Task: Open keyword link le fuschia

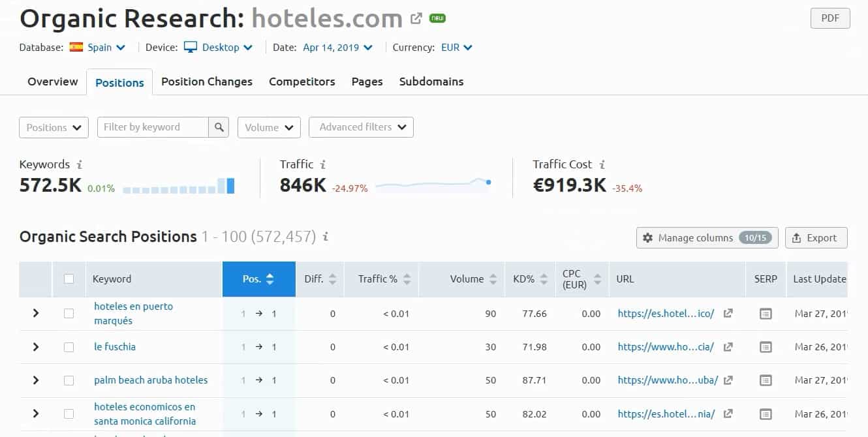Action: pos(115,347)
